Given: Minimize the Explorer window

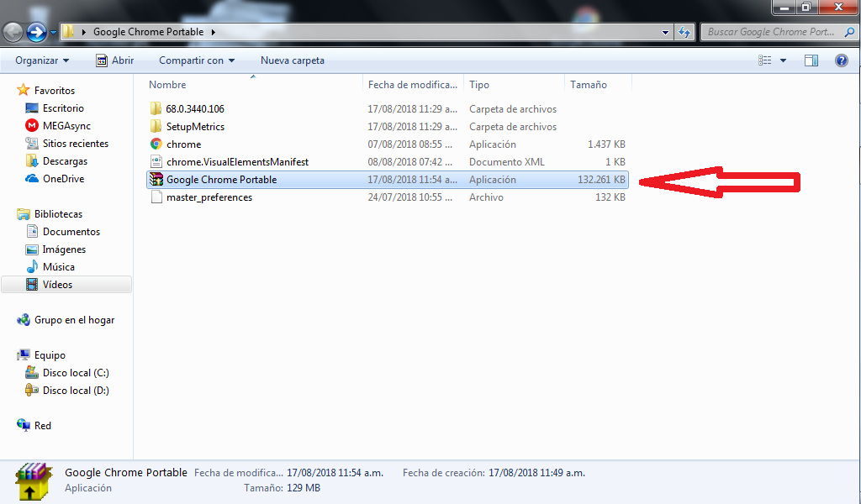Looking at the screenshot, I should pyautogui.click(x=784, y=7).
